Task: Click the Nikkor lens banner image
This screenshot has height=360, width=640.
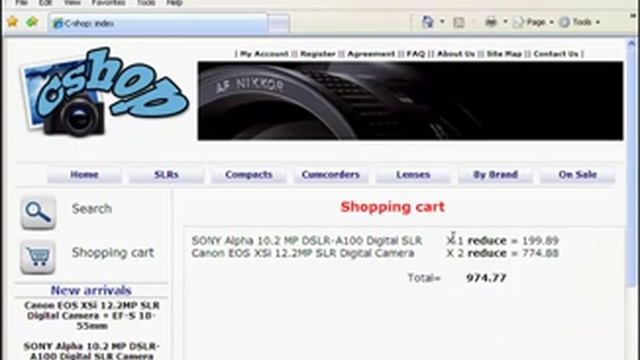Action: [x=410, y=101]
